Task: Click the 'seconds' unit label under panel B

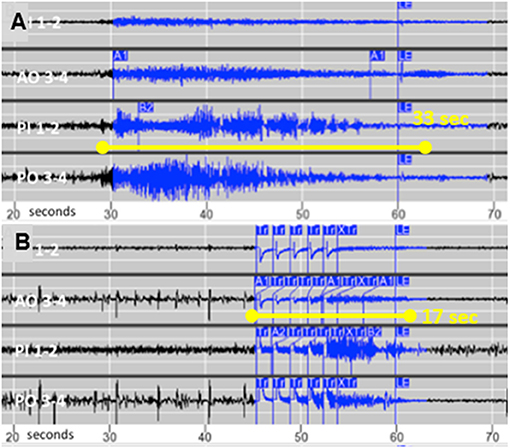Action: 50,435
